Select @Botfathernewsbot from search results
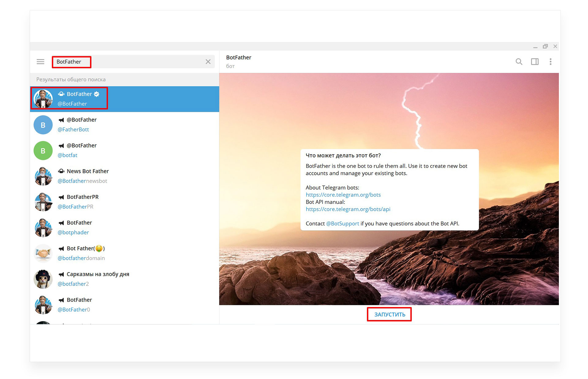This screenshot has width=588, height=379. point(124,176)
